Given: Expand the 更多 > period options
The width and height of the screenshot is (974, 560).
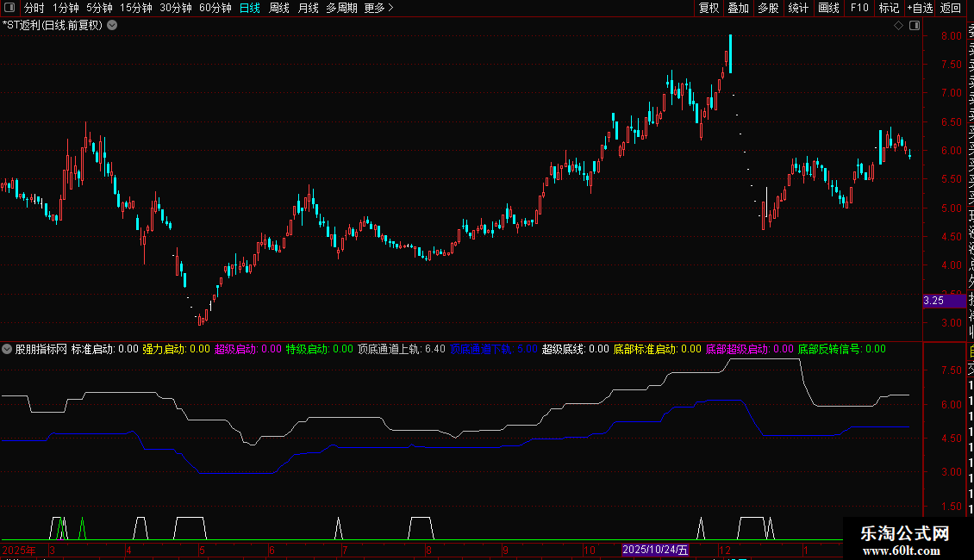Looking at the screenshot, I should [379, 8].
